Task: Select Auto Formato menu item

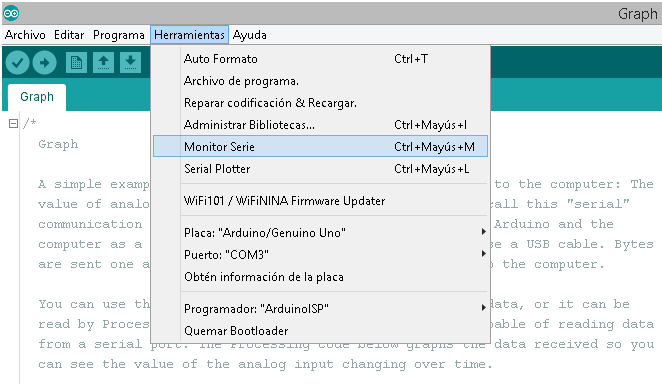Action: click(320, 59)
